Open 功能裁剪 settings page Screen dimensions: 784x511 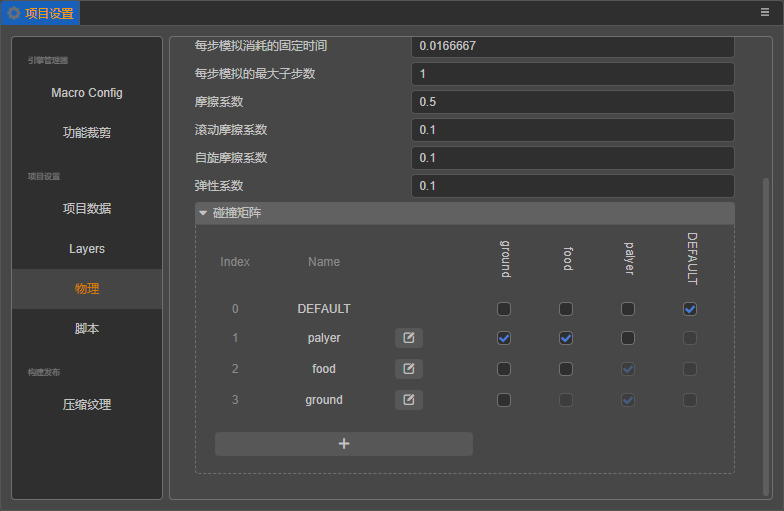click(x=87, y=132)
